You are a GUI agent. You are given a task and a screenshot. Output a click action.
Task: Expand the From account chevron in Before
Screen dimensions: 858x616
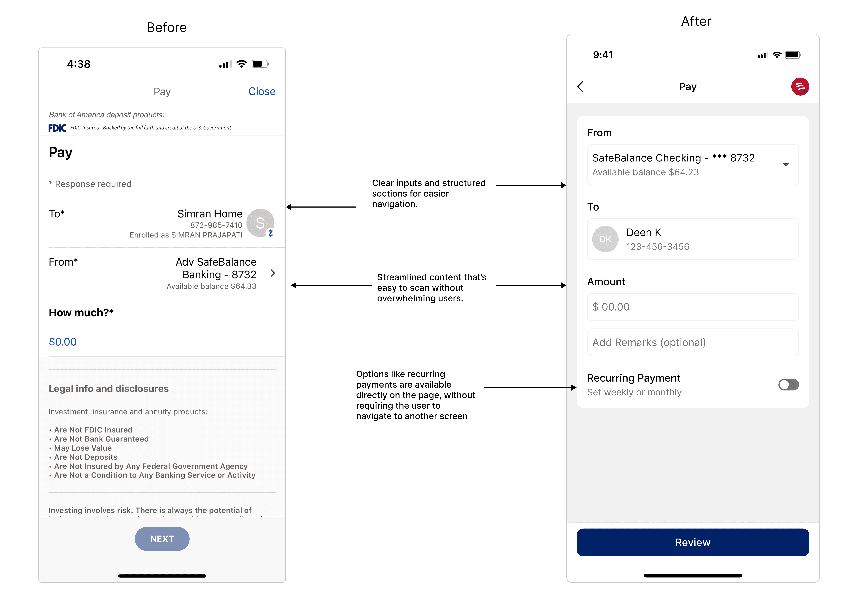pos(273,273)
